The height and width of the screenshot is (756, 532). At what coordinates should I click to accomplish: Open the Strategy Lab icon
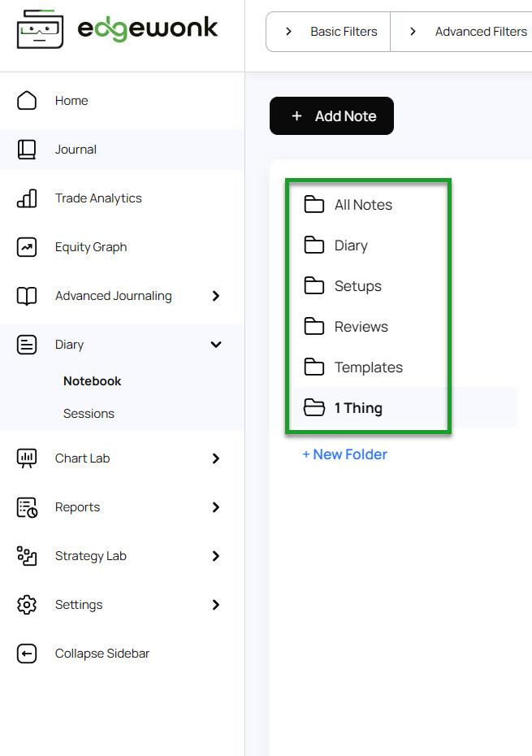pyautogui.click(x=27, y=556)
